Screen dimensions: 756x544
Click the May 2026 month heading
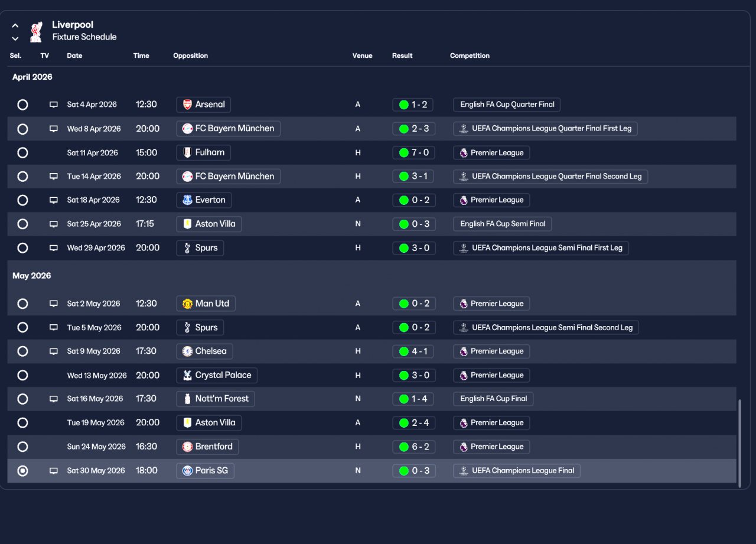pos(32,276)
